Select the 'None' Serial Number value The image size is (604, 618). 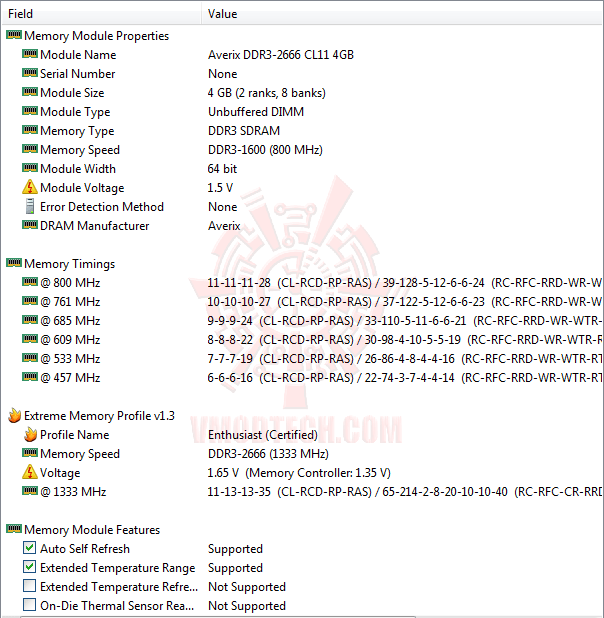[223, 74]
